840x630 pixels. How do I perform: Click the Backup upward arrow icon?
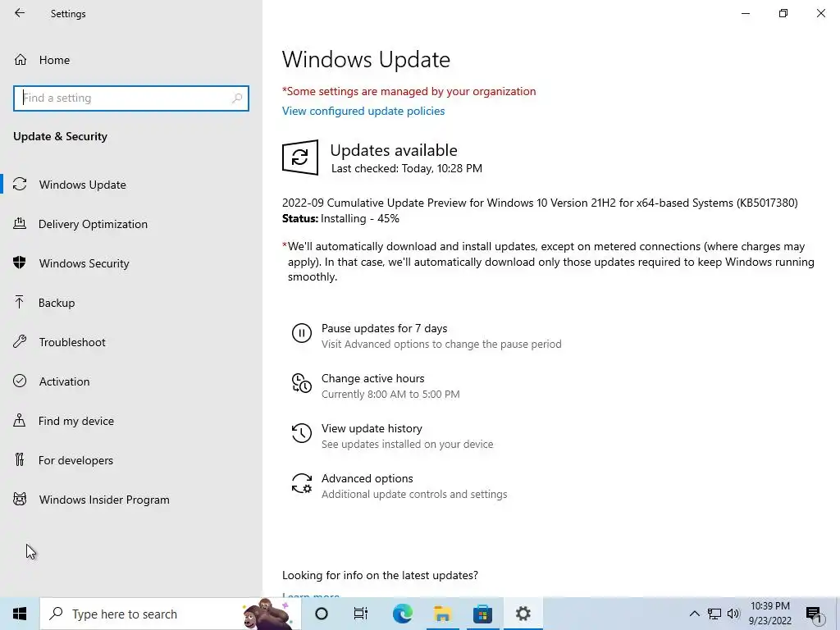click(x=20, y=302)
